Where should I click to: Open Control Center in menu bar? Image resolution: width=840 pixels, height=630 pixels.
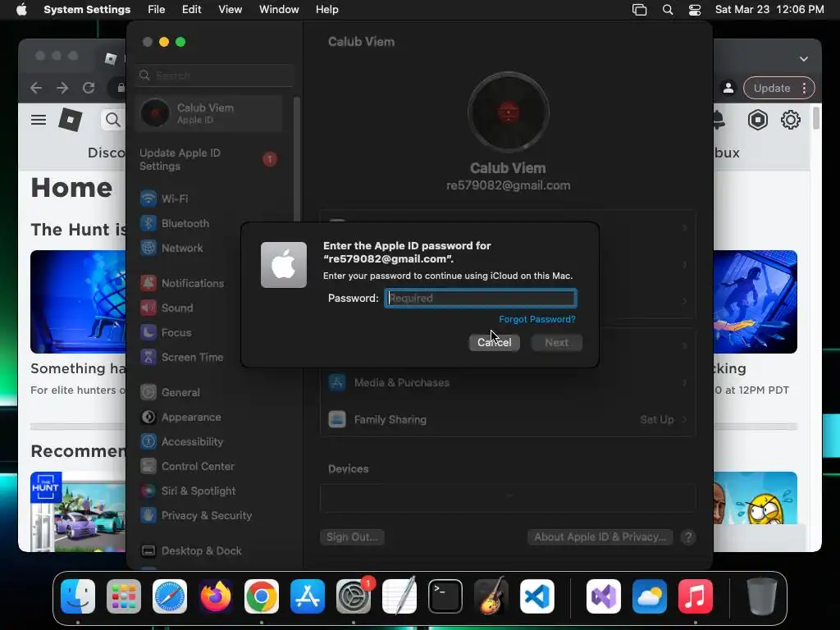click(x=695, y=10)
